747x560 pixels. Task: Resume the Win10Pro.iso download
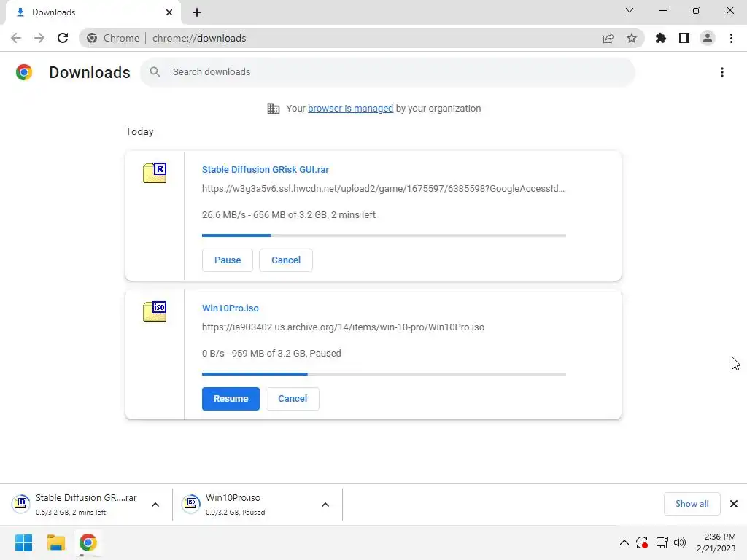click(x=231, y=399)
